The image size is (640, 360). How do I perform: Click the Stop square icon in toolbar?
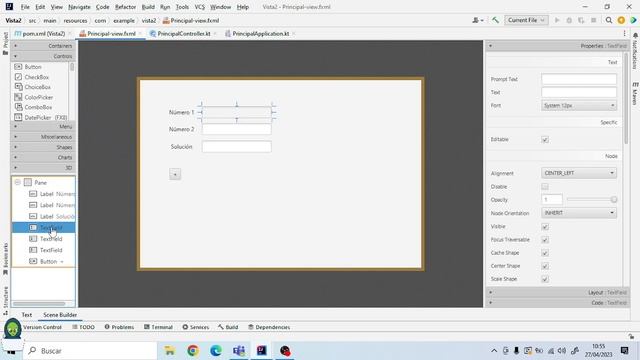tap(593, 20)
